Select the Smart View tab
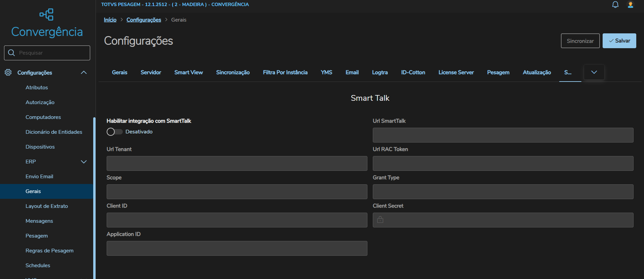Image resolution: width=644 pixels, height=279 pixels. pyautogui.click(x=188, y=72)
